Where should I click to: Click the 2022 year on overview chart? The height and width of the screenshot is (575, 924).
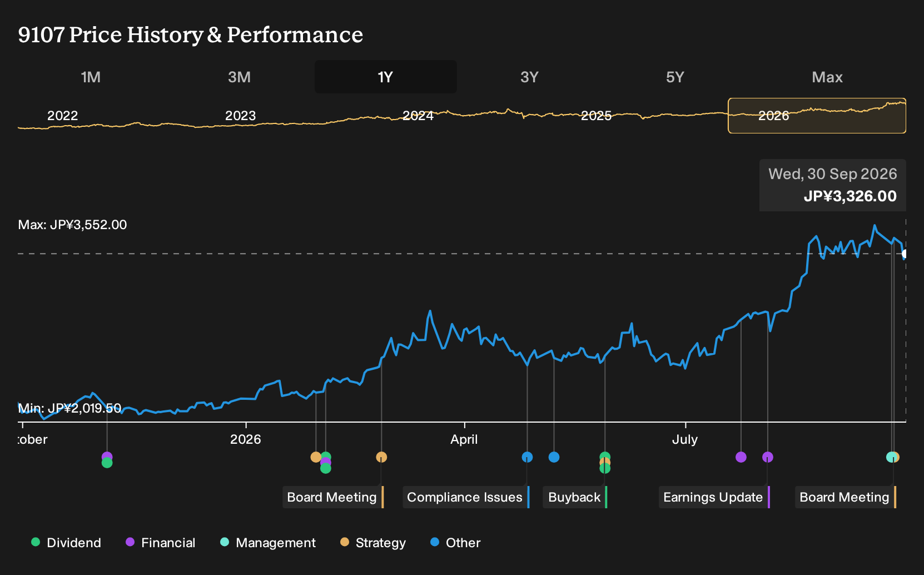[62, 116]
